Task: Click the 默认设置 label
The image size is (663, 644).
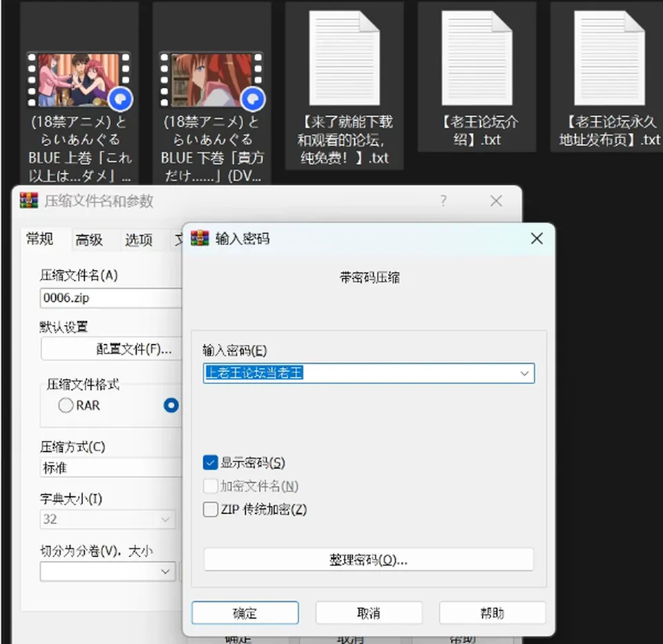Action: [64, 326]
